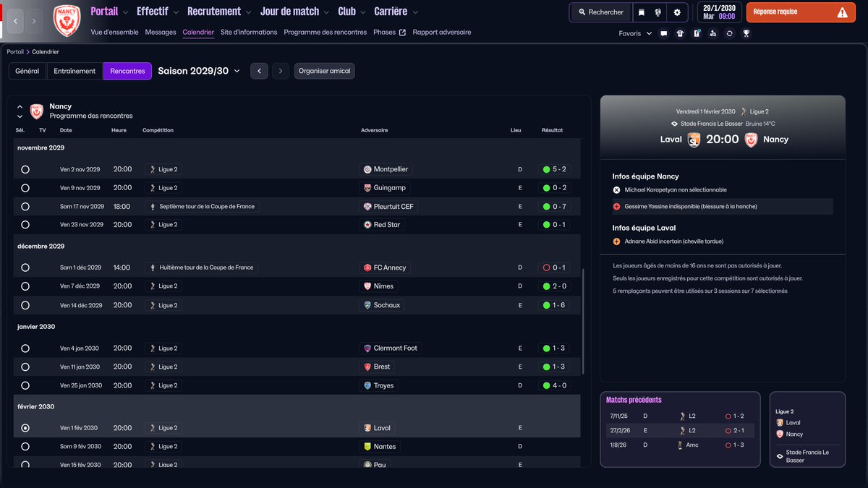Viewport: 868px width, 488px height.
Task: Switch to the Général view tab
Action: click(27, 71)
